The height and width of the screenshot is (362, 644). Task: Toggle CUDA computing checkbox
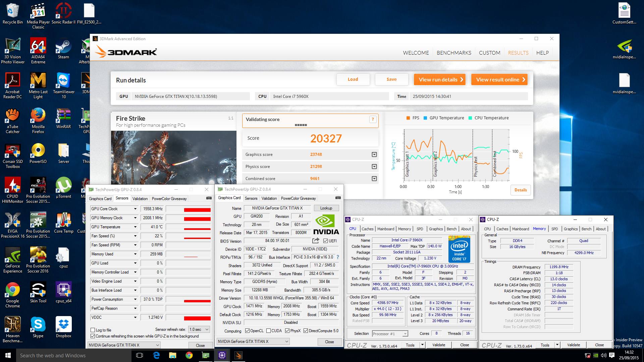[x=268, y=331]
